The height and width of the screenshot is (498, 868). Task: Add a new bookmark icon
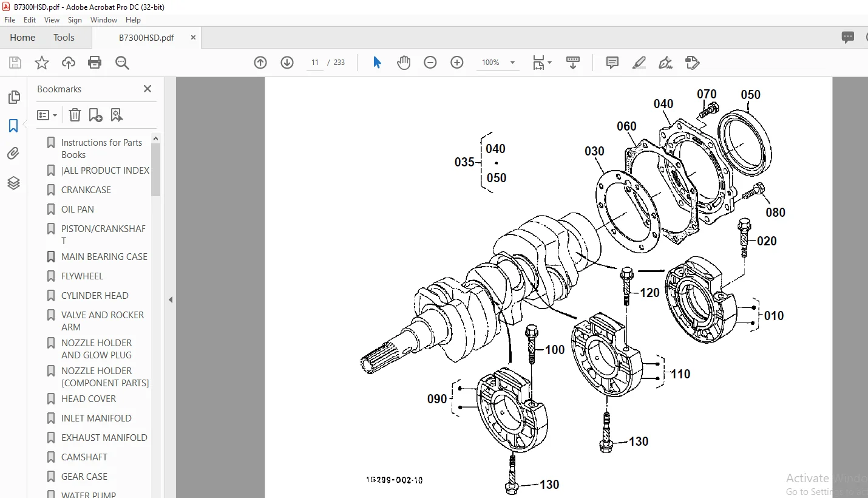(95, 115)
